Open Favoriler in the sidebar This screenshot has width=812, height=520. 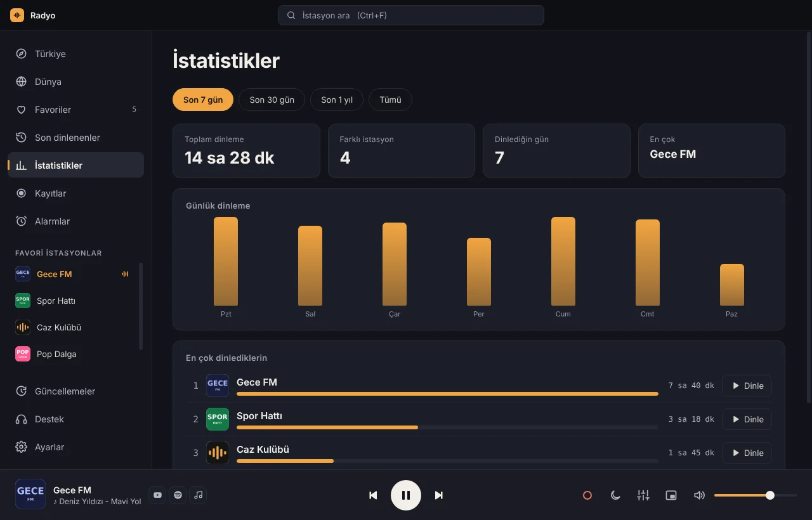click(75, 110)
